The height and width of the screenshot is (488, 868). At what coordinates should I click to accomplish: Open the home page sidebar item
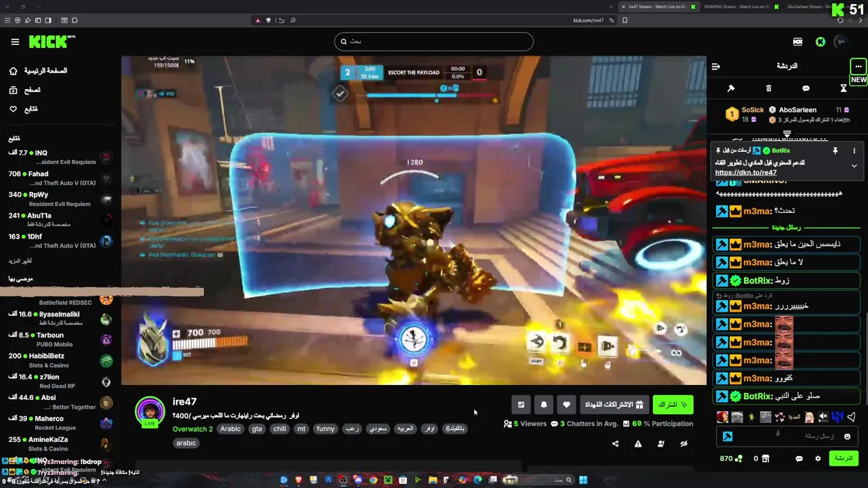coord(39,70)
